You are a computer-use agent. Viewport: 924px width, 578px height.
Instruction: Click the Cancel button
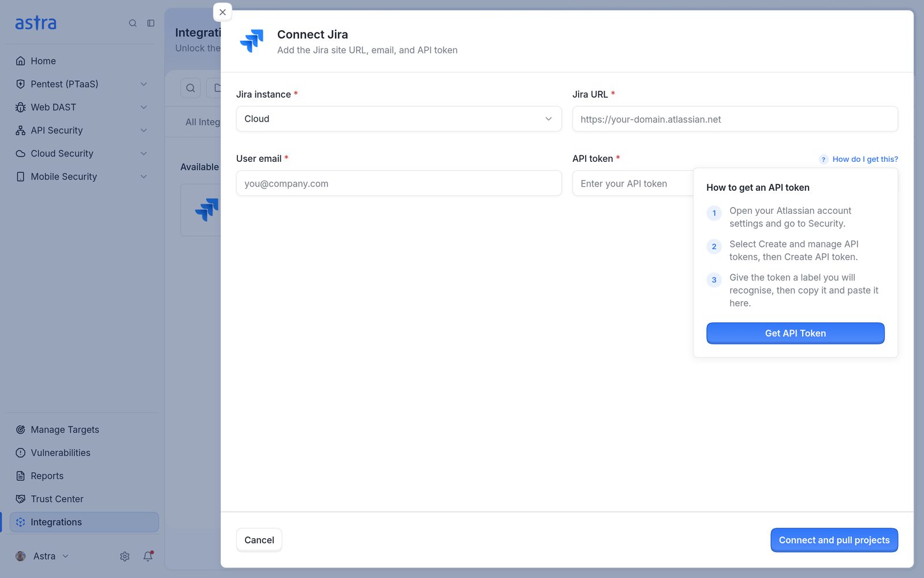coord(259,540)
